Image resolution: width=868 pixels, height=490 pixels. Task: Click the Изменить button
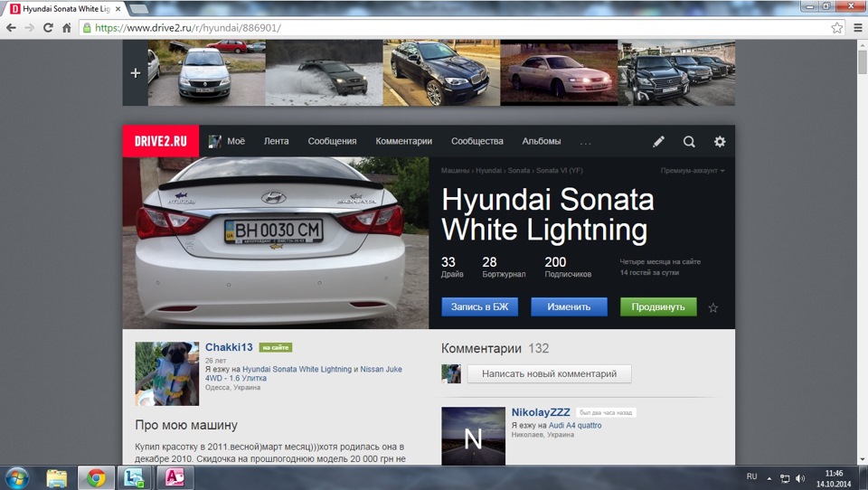(x=569, y=306)
